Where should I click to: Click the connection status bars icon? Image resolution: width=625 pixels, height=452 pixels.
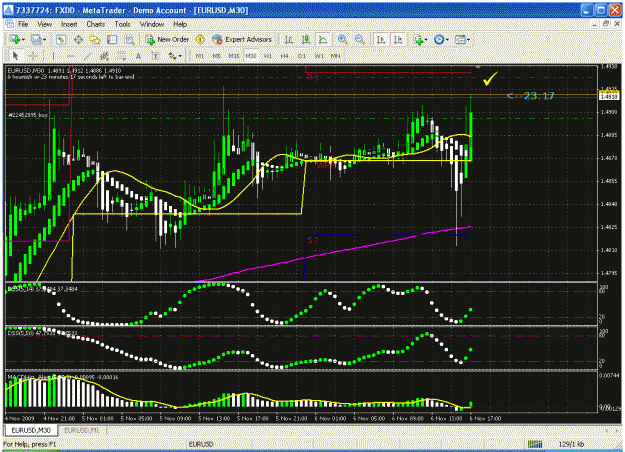(535, 444)
